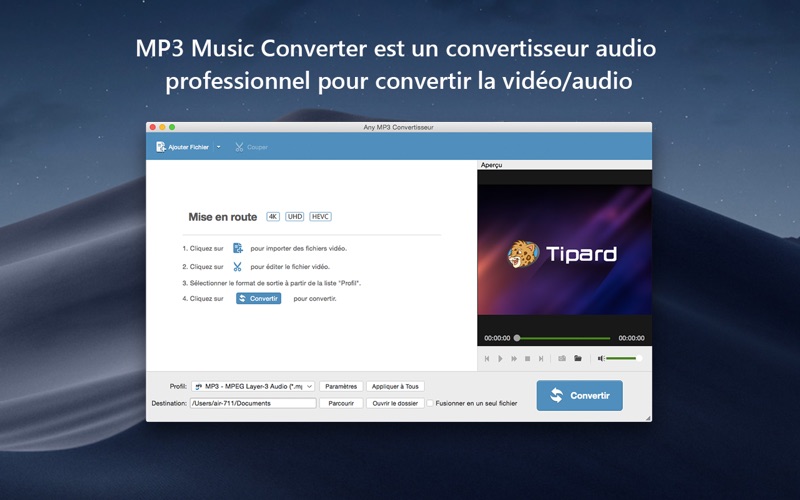This screenshot has height=500, width=800.
Task: Fast forward the preview playback
Action: [x=514, y=359]
